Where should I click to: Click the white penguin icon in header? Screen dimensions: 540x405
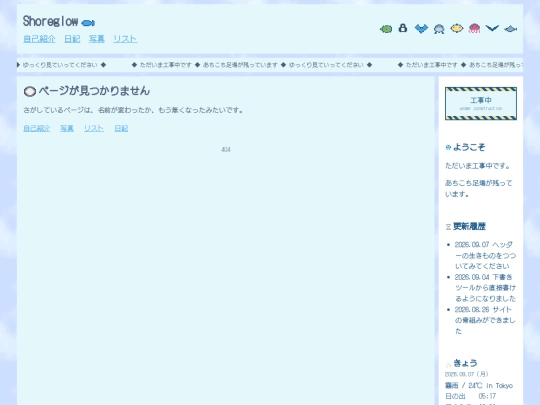403,28
